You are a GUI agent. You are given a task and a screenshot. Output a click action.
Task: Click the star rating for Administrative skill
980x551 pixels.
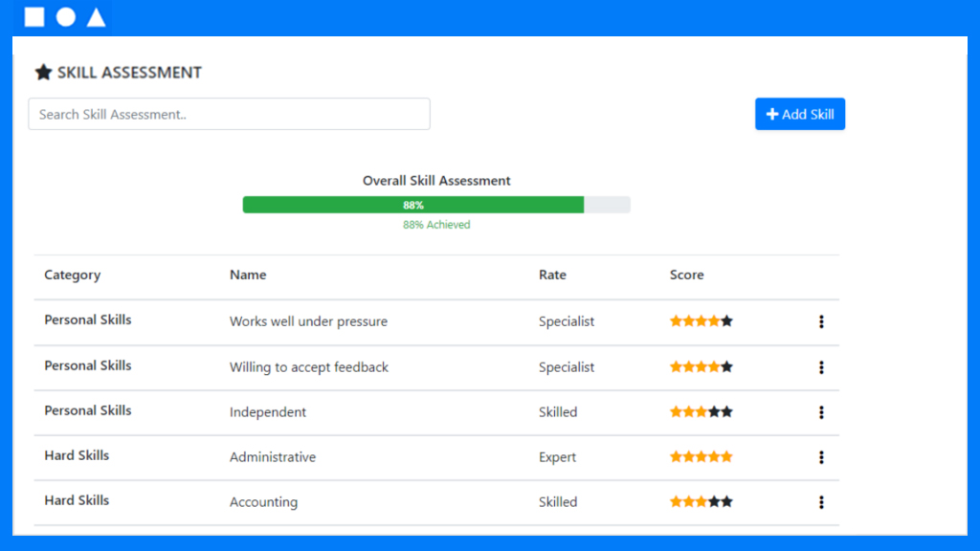coord(702,456)
